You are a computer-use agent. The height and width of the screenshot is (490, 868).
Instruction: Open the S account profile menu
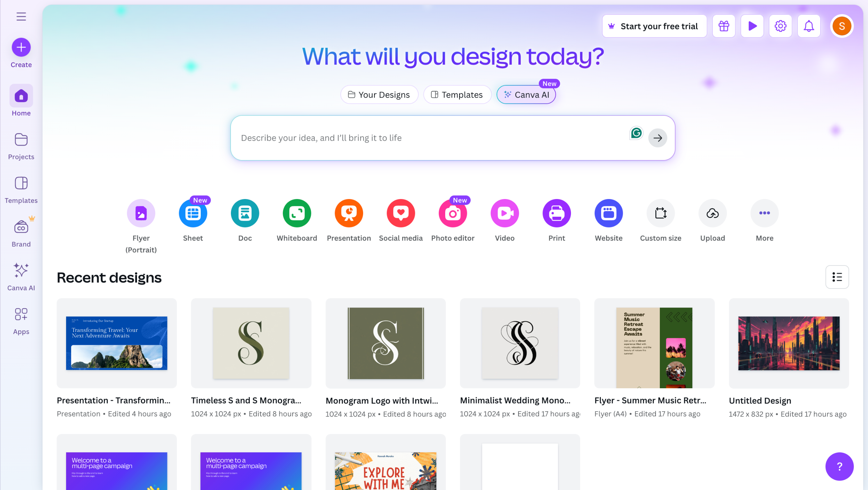click(x=842, y=26)
